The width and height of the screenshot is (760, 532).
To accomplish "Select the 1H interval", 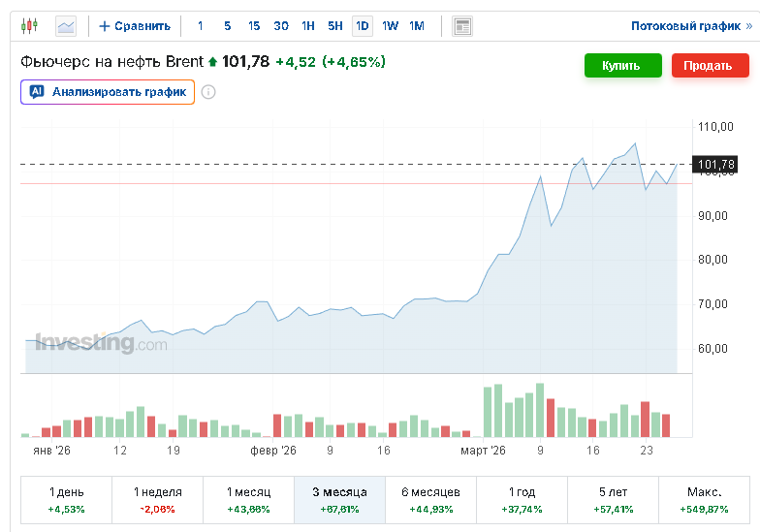I will tap(307, 26).
